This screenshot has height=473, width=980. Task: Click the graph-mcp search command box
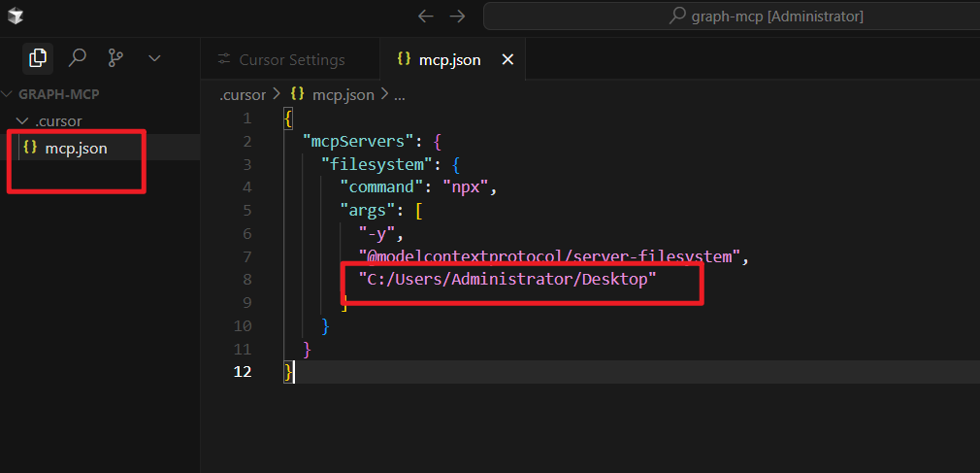pos(732,17)
